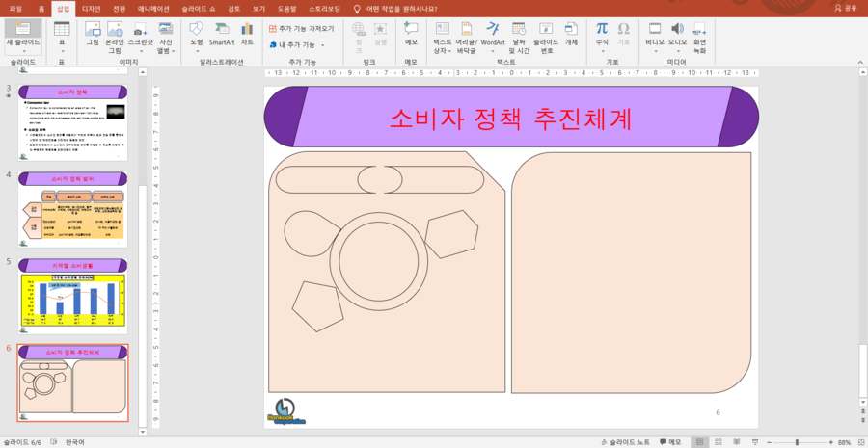The image size is (868, 448).
Task: Adjust the zoom slider handle
Action: click(x=798, y=442)
